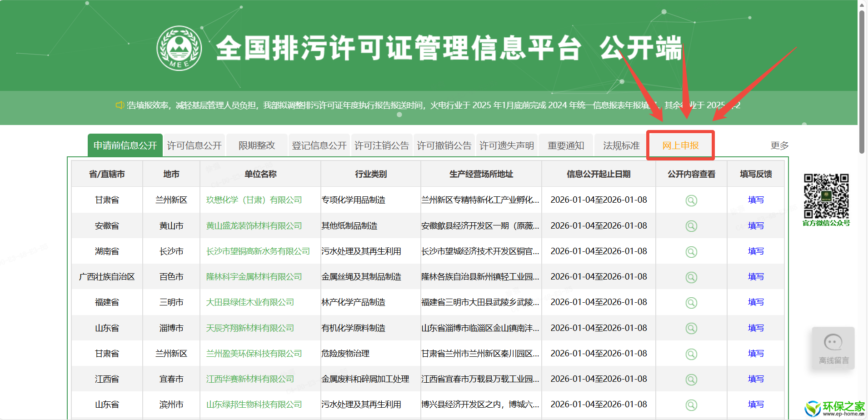This screenshot has height=420, width=868.
Task: Click the MEE emblem logo in header
Action: pyautogui.click(x=179, y=48)
